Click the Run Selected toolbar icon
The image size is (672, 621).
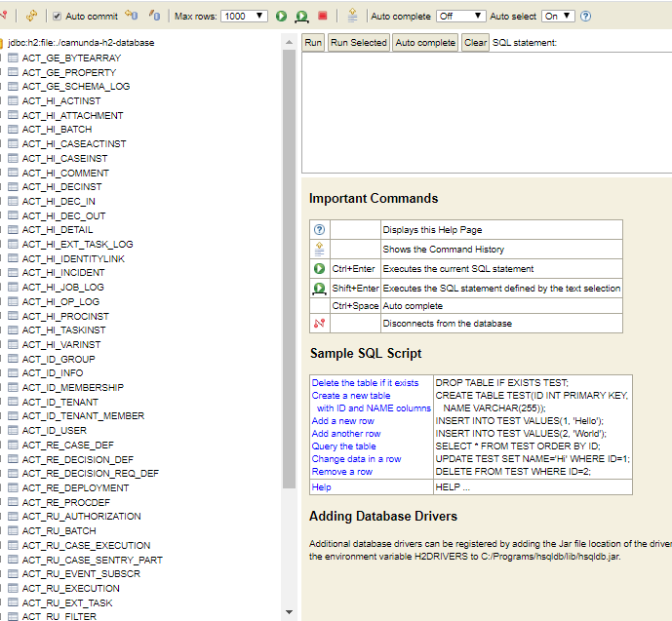(x=301, y=17)
